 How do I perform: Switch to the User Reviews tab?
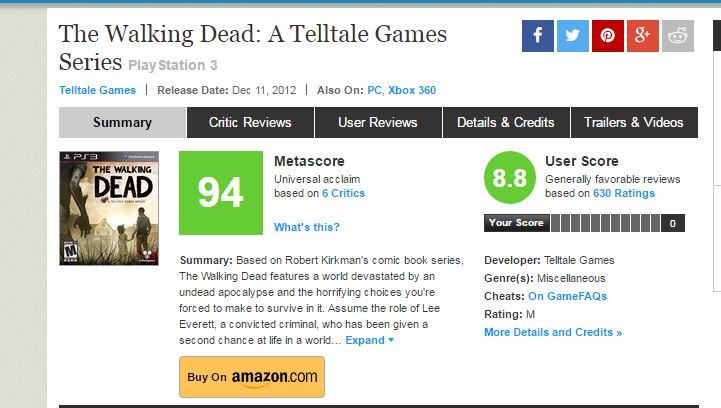click(378, 123)
